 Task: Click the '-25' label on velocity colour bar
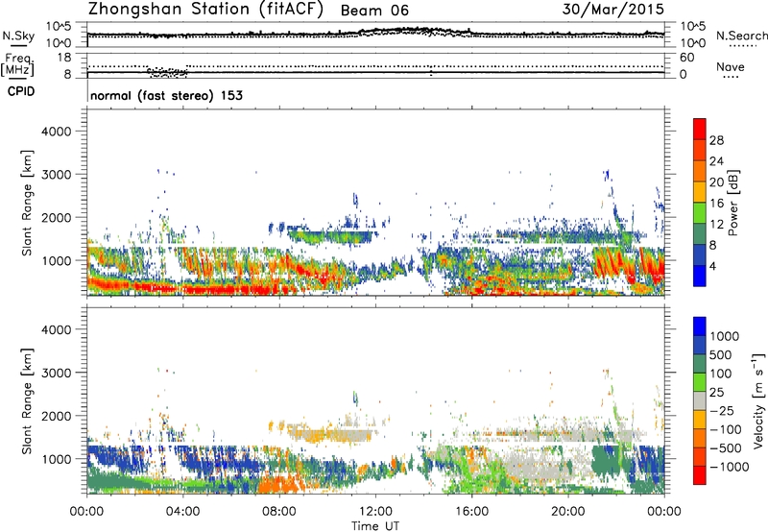(721, 411)
